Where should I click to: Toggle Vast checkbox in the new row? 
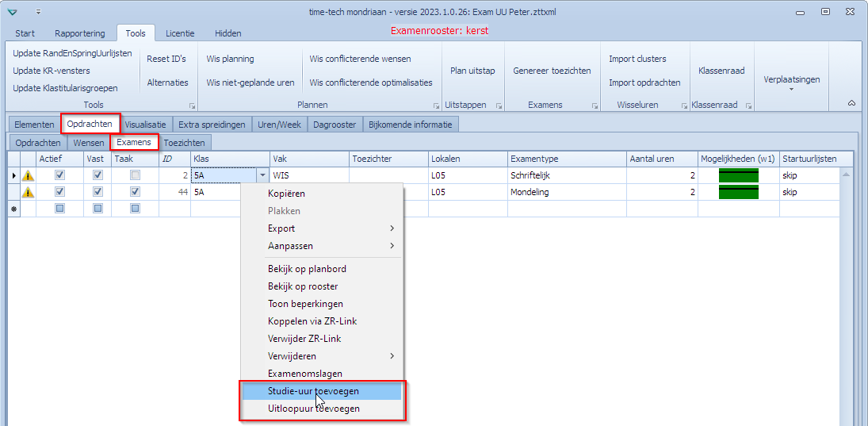click(98, 209)
